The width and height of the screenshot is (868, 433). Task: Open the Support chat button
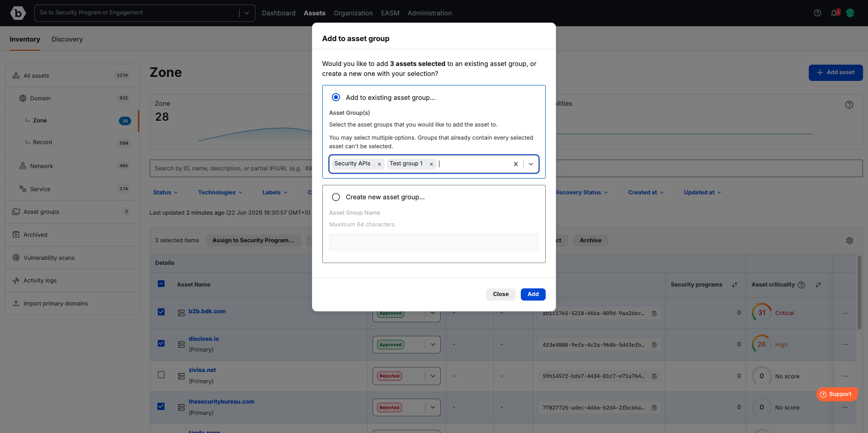click(x=837, y=394)
